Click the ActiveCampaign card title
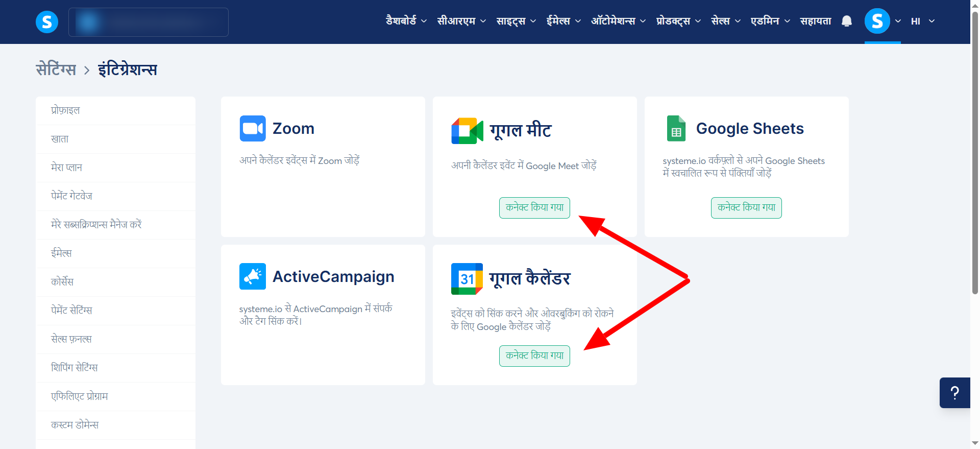The height and width of the screenshot is (449, 980). coord(333,277)
